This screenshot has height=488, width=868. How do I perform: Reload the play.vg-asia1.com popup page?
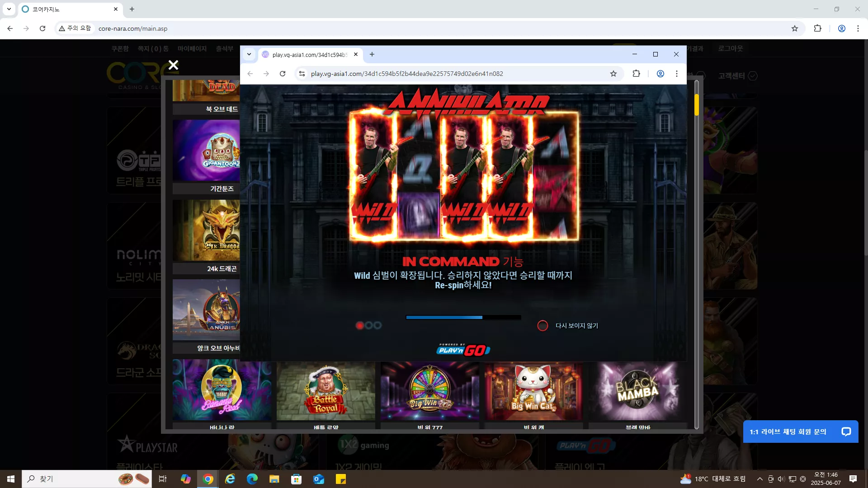(x=283, y=74)
